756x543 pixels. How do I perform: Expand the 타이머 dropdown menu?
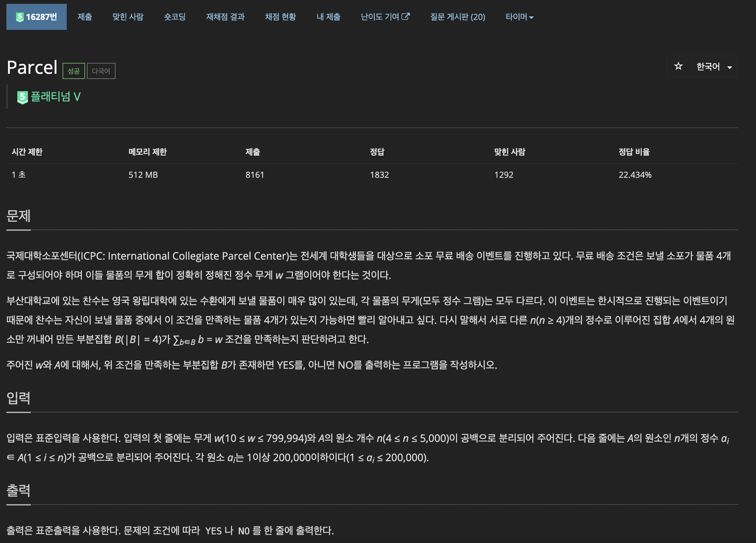tap(519, 17)
